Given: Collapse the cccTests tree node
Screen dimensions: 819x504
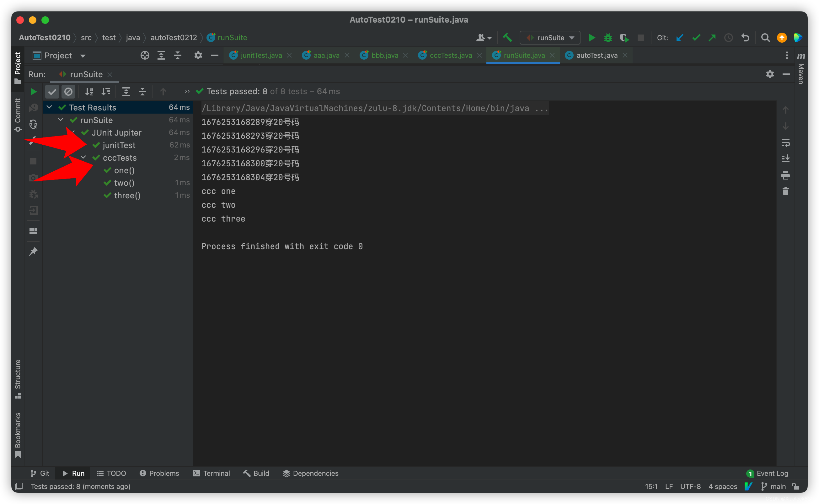Looking at the screenshot, I should tap(83, 157).
